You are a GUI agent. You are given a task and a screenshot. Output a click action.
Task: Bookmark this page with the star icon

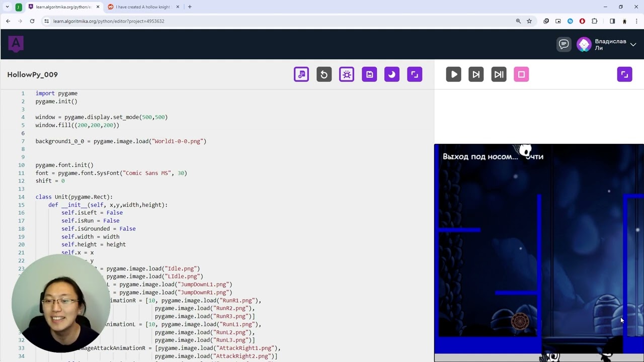(x=529, y=21)
